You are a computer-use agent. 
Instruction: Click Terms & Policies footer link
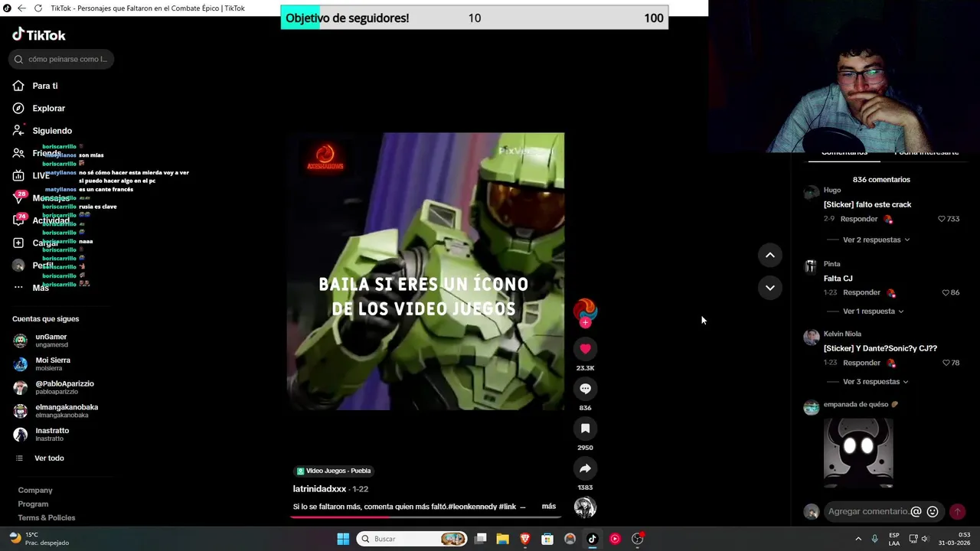[x=46, y=517]
